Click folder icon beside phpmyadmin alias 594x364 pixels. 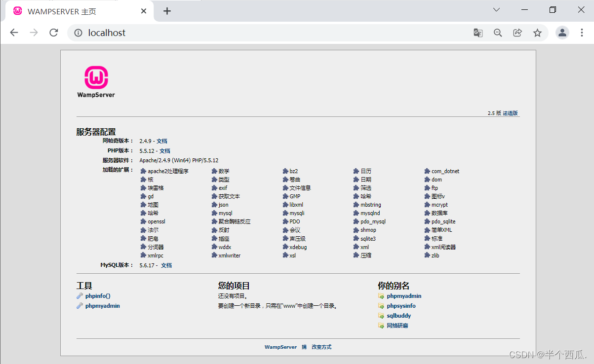[x=381, y=296]
